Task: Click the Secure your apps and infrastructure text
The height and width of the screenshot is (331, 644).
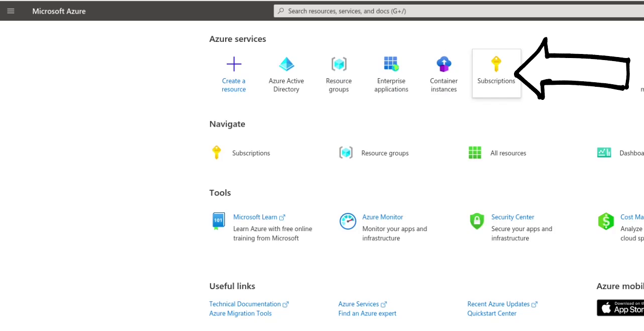Action: [522, 234]
